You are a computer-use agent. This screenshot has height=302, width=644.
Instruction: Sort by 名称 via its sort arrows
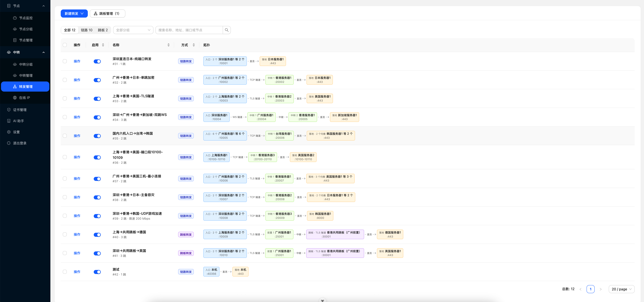point(169,45)
